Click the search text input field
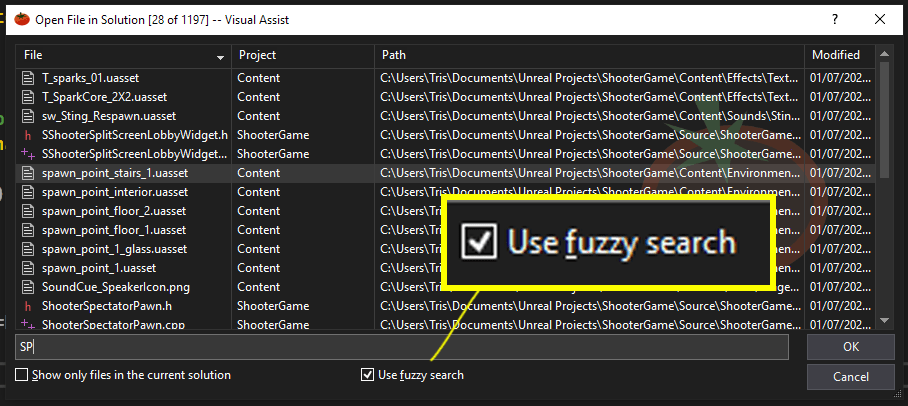The image size is (908, 406). click(402, 347)
